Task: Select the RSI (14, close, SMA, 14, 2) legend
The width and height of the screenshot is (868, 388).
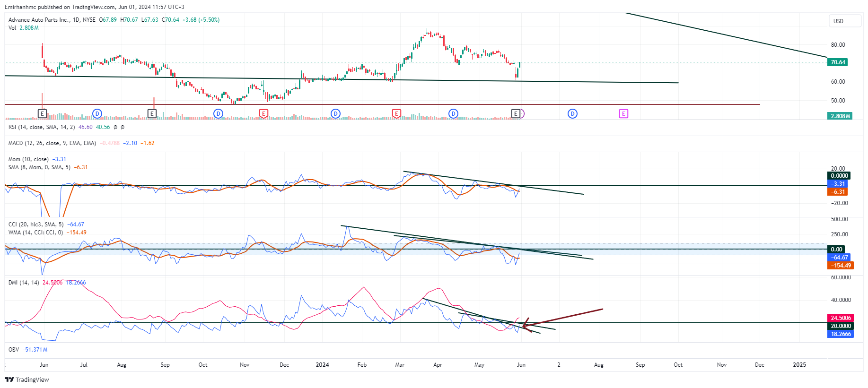Action: (x=42, y=127)
